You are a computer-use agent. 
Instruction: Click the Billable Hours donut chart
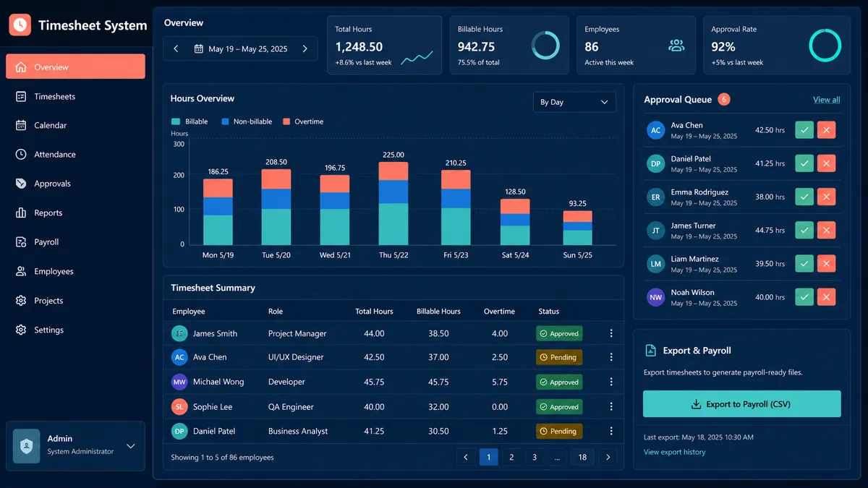[545, 45]
